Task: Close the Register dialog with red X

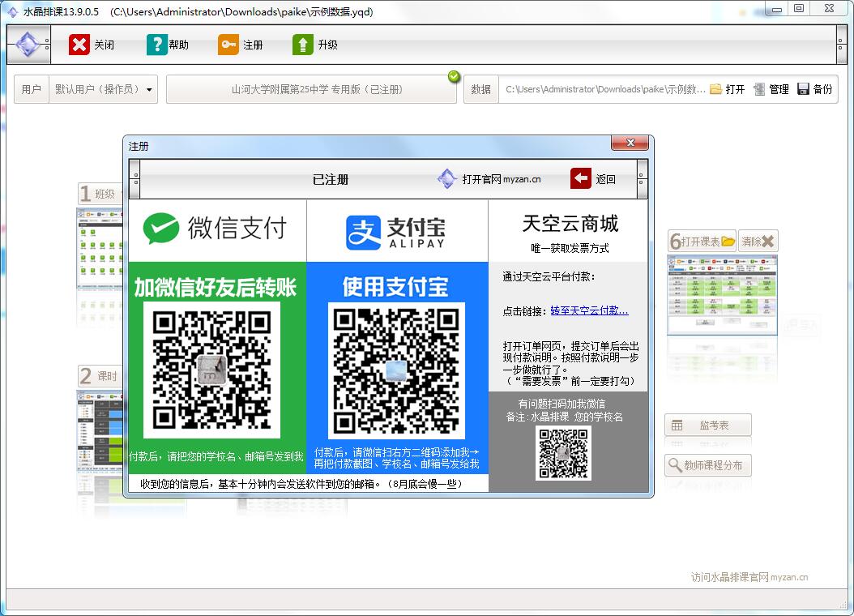Action: click(630, 143)
